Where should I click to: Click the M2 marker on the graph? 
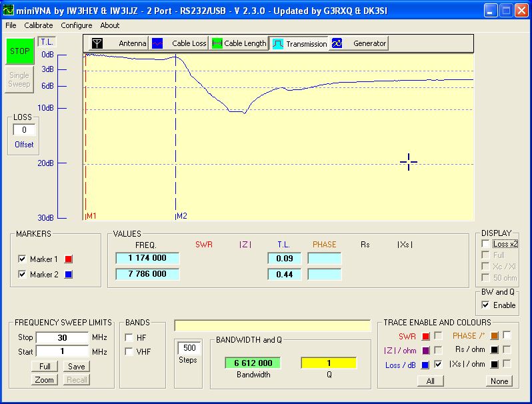pyautogui.click(x=182, y=216)
